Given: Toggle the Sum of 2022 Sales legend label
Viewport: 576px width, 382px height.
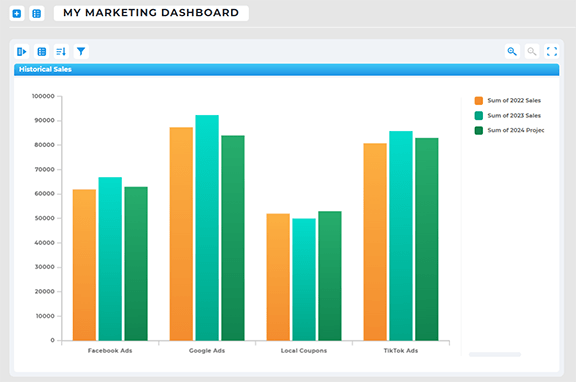Looking at the screenshot, I should pyautogui.click(x=514, y=100).
